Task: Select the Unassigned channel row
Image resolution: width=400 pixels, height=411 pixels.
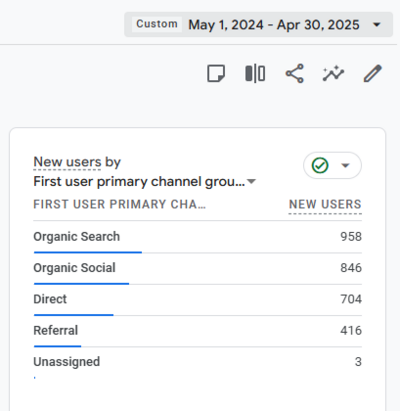Action: 198,363
